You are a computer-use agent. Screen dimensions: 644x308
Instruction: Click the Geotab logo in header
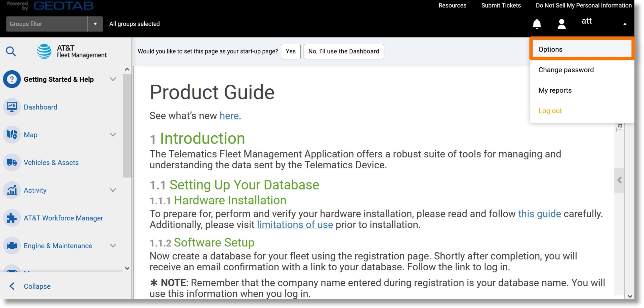[63, 6]
